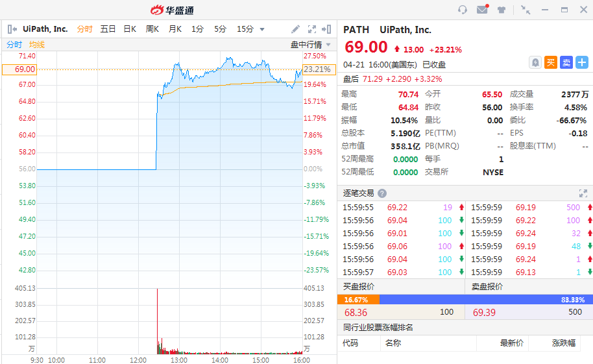Toggle the 均线 average line legend
593x364 pixels.
37,45
